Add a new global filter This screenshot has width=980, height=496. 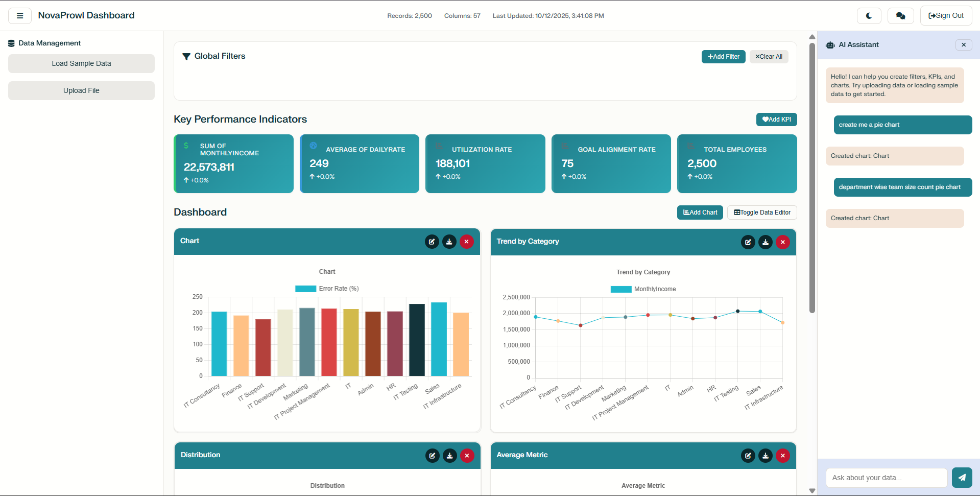click(x=723, y=56)
